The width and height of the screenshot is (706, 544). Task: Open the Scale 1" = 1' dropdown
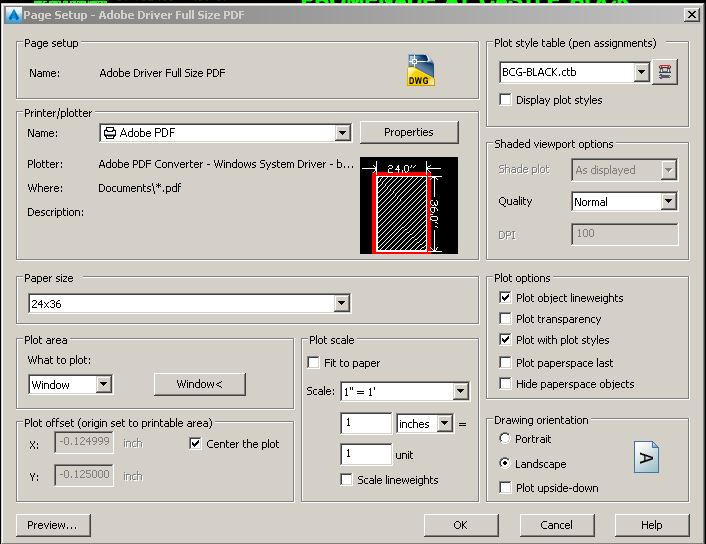click(x=461, y=391)
